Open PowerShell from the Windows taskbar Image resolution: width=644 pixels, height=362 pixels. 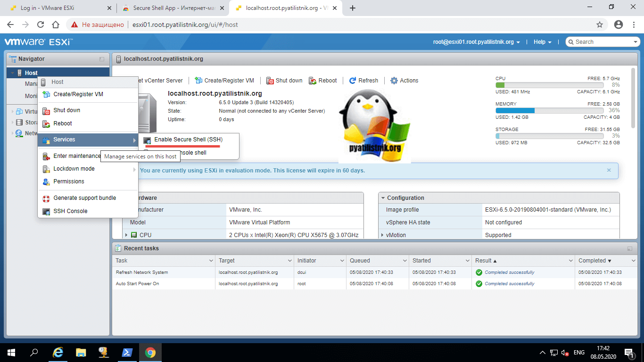[x=127, y=352]
